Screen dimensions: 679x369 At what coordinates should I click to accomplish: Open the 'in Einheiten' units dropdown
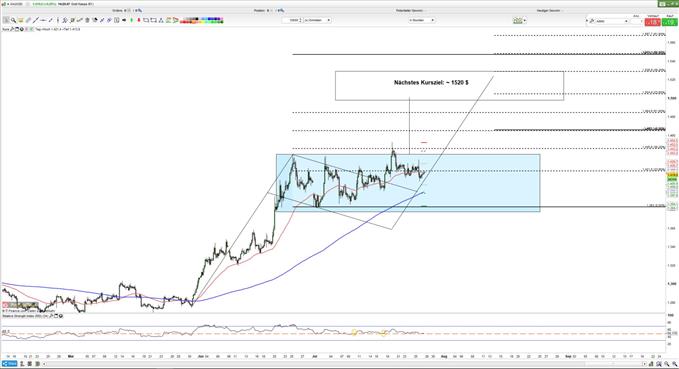pos(318,20)
